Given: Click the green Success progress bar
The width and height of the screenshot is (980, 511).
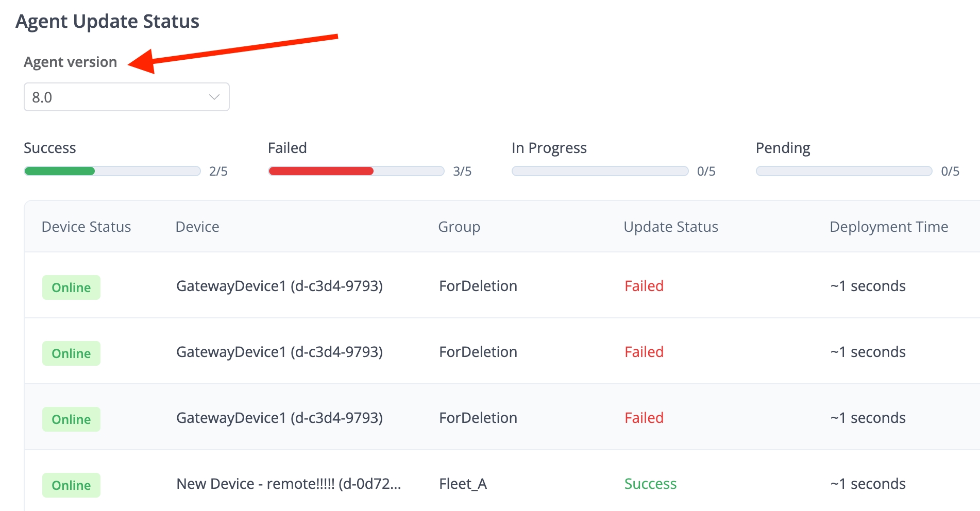Looking at the screenshot, I should click(112, 171).
